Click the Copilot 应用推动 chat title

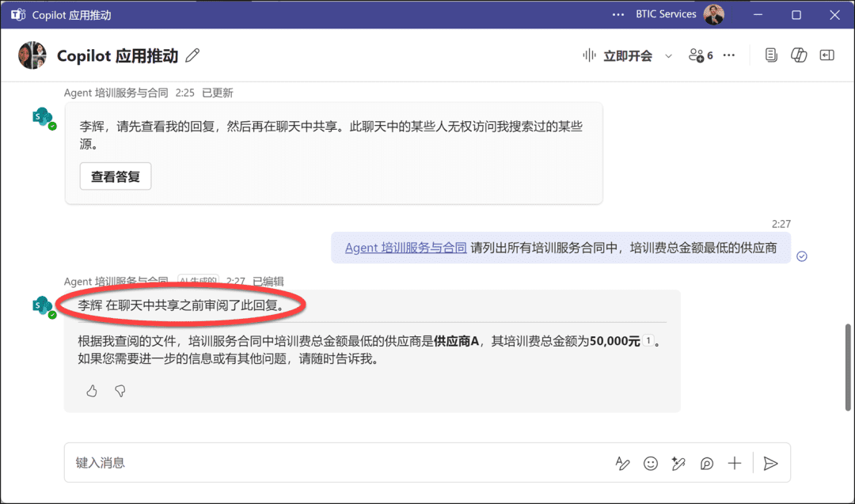[117, 55]
